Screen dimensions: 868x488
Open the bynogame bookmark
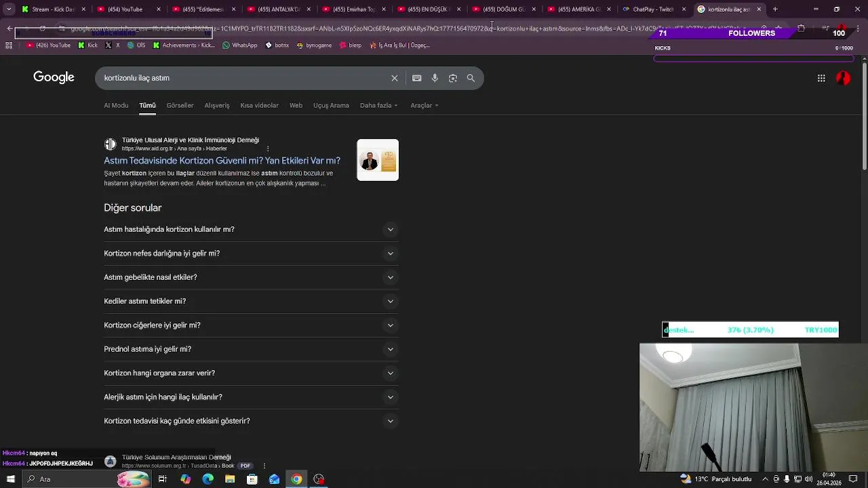click(x=314, y=45)
